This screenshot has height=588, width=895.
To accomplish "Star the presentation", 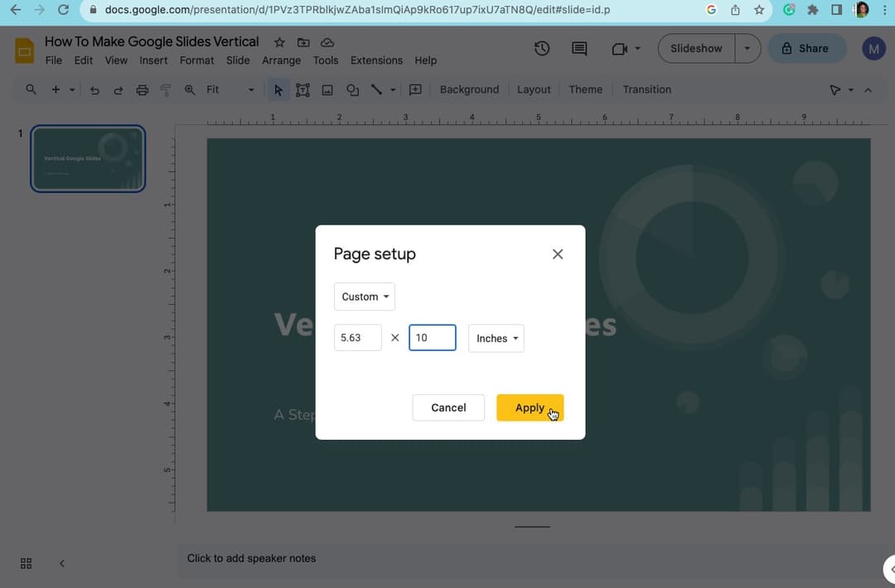I will pyautogui.click(x=279, y=43).
